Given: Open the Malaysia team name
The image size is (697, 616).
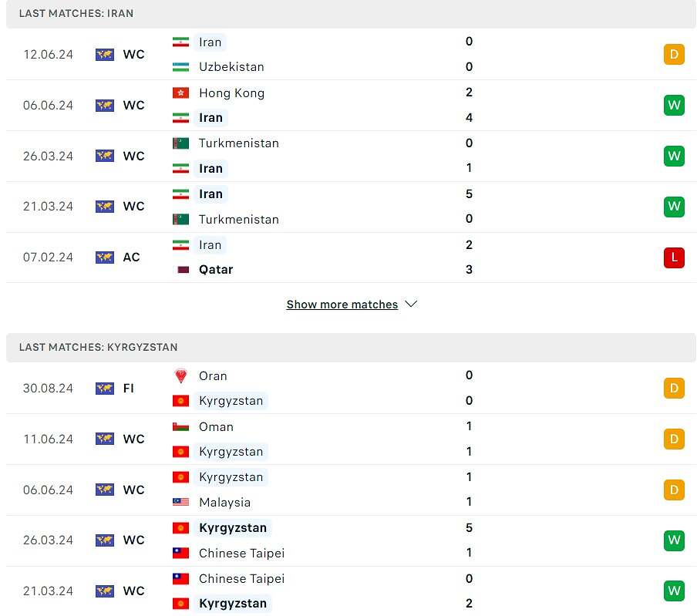Looking at the screenshot, I should pos(224,502).
